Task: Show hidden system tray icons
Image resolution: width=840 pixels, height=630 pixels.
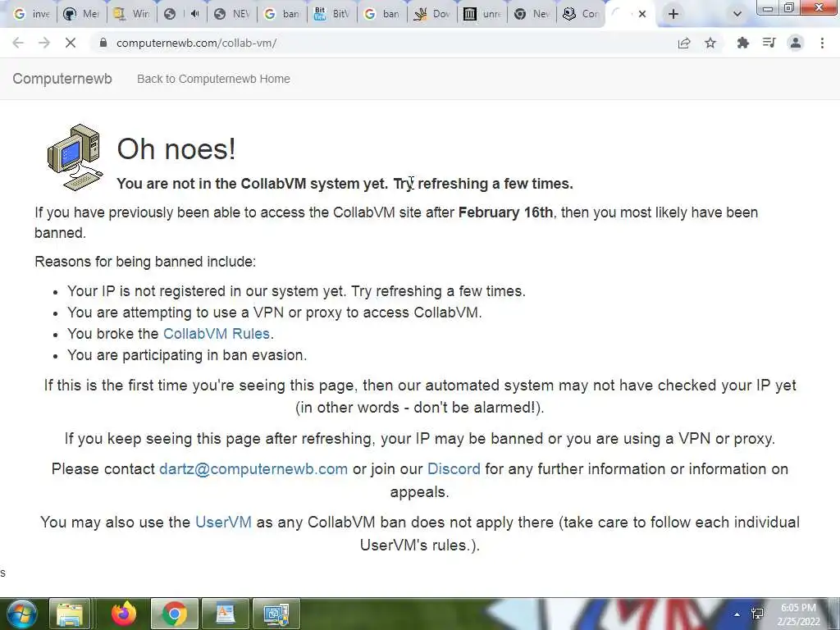Action: tap(737, 614)
